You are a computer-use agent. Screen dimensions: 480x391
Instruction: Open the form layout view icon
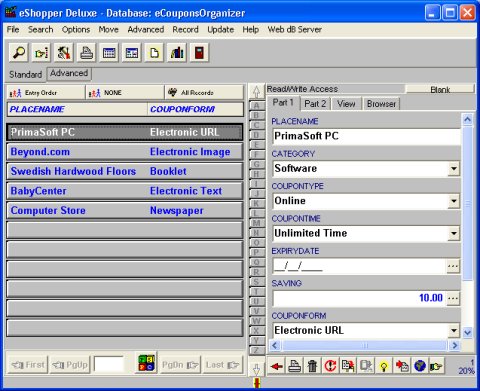click(x=132, y=53)
